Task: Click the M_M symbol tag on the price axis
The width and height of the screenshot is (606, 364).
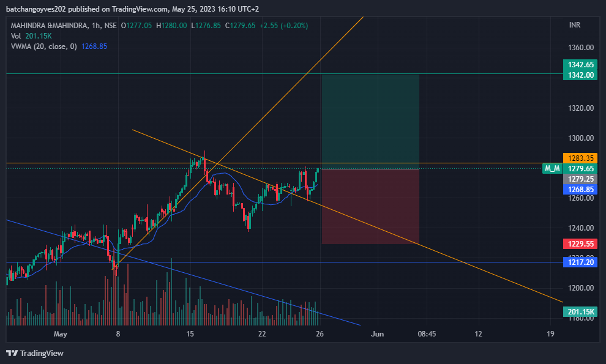Action: (x=552, y=168)
